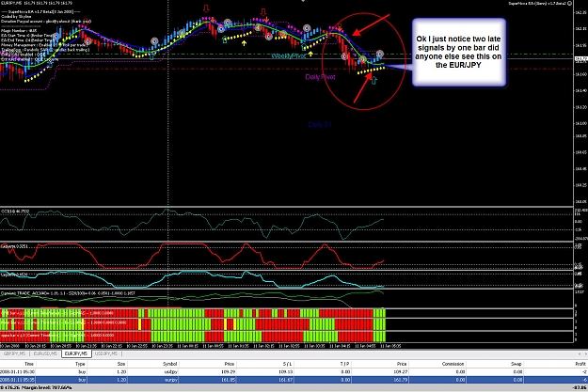The height and width of the screenshot is (392, 588).
Task: Click the -87.86 total profit value
Action: (x=579, y=388)
